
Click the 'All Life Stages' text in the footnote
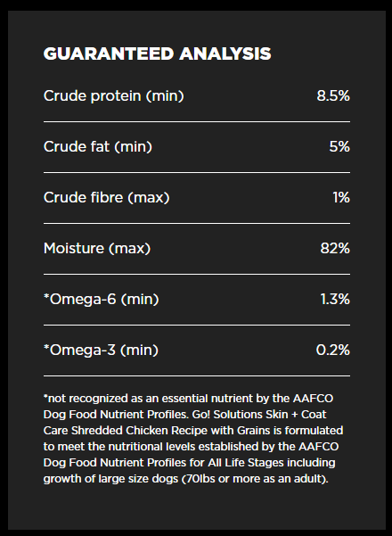click(x=246, y=463)
